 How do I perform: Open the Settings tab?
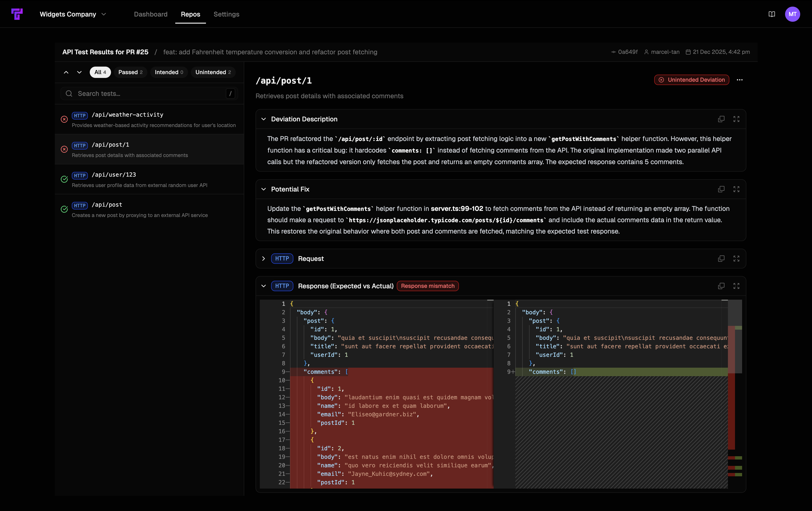[226, 14]
